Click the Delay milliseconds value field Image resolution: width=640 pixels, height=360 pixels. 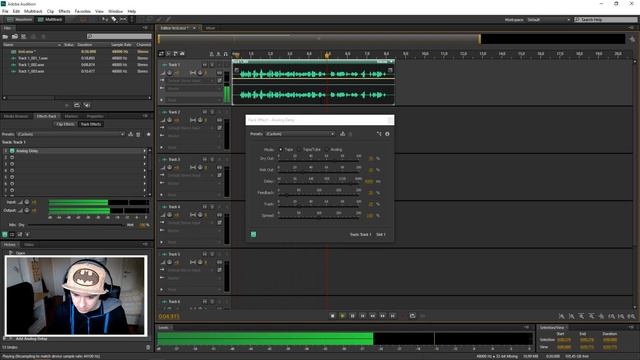369,181
